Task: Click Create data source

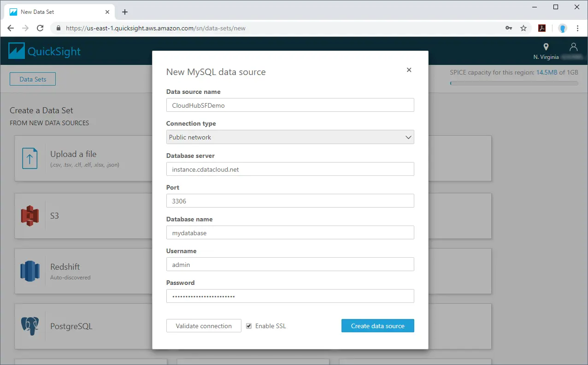Action: (377, 325)
